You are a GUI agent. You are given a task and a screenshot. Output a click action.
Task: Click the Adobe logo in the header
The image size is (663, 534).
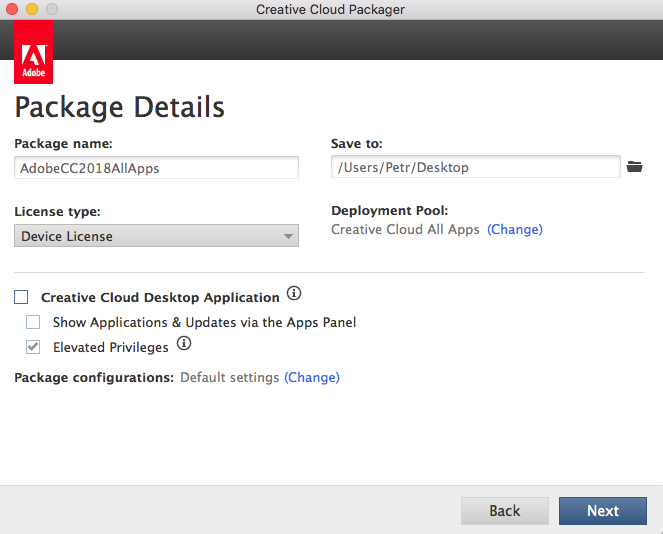coord(33,52)
